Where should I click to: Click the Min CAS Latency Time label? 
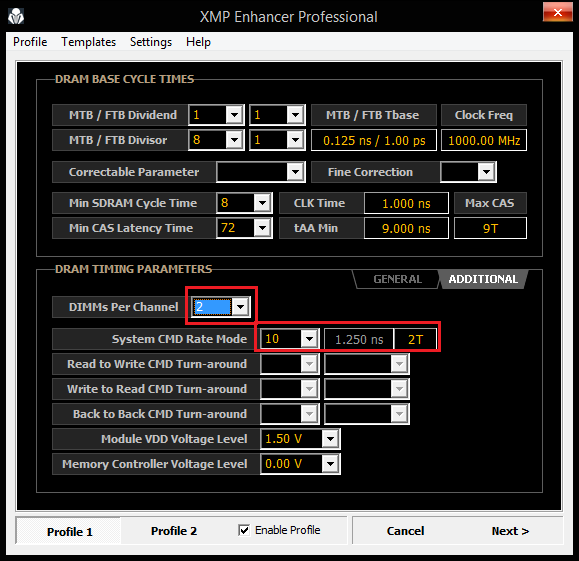click(131, 228)
